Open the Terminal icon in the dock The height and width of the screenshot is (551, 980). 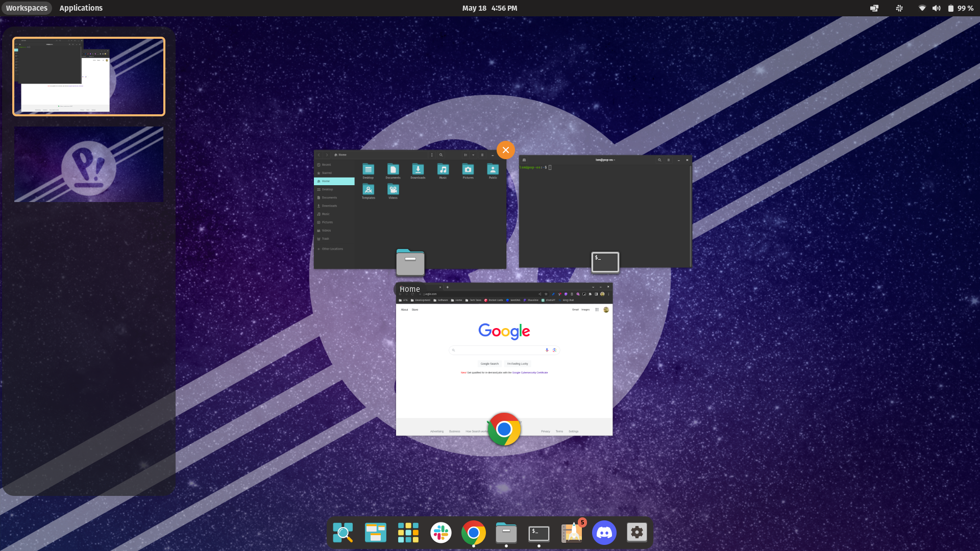[539, 533]
